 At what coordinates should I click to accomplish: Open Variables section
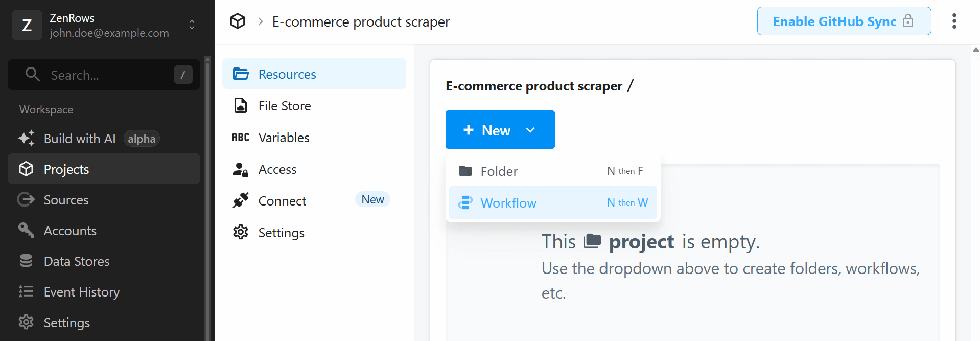(x=314, y=138)
